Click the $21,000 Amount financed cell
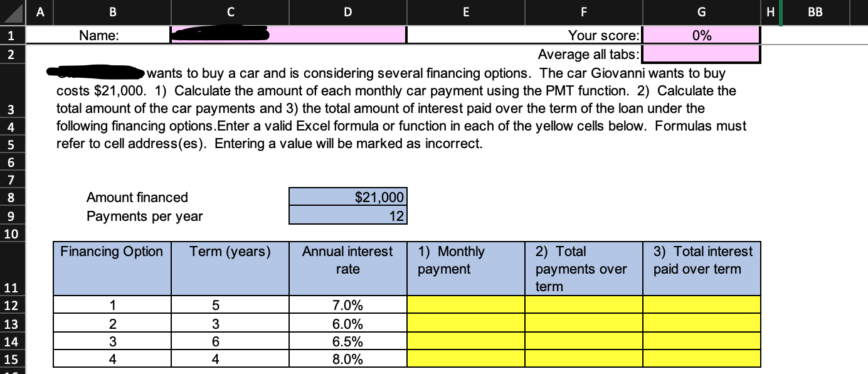The height and width of the screenshot is (374, 868). [347, 197]
